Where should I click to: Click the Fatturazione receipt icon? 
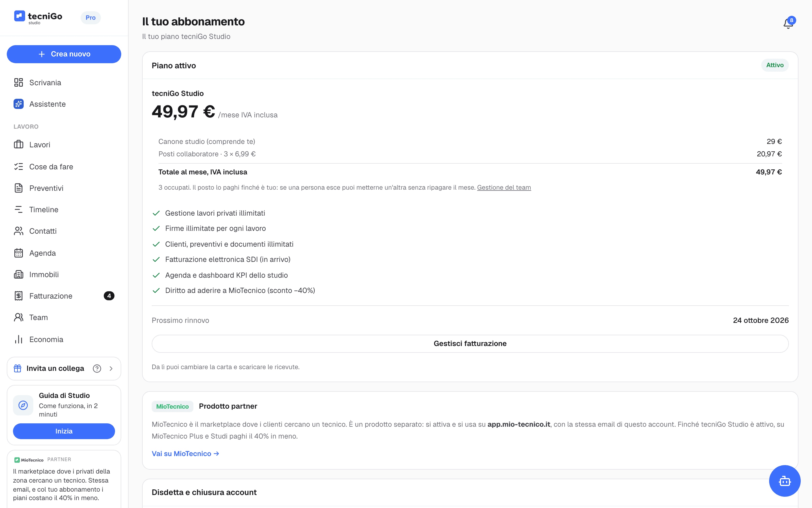tap(18, 296)
